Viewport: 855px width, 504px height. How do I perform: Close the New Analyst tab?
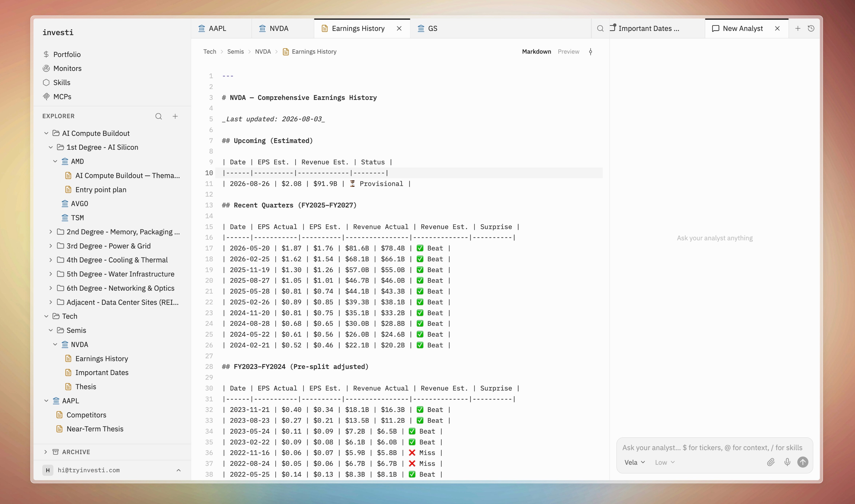[x=777, y=29]
